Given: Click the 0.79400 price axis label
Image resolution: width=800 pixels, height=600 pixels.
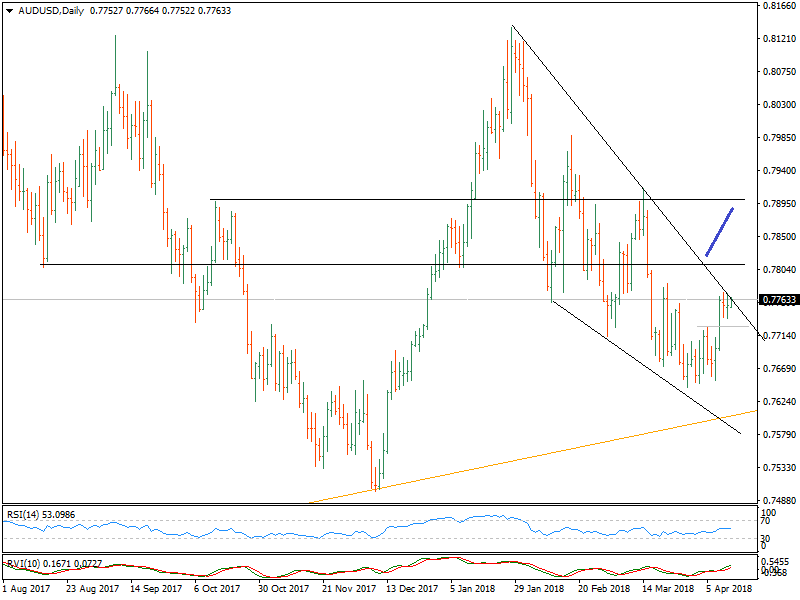Looking at the screenshot, I should click(778, 171).
